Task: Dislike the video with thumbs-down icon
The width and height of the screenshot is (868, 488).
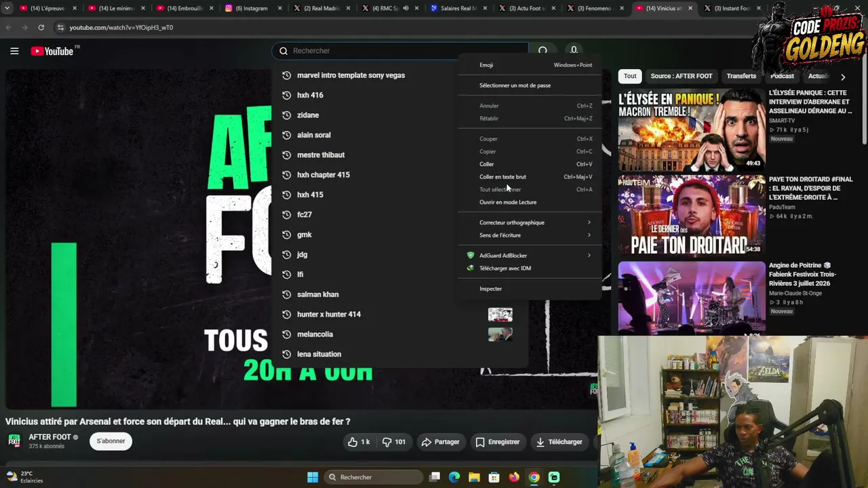Action: [387, 442]
